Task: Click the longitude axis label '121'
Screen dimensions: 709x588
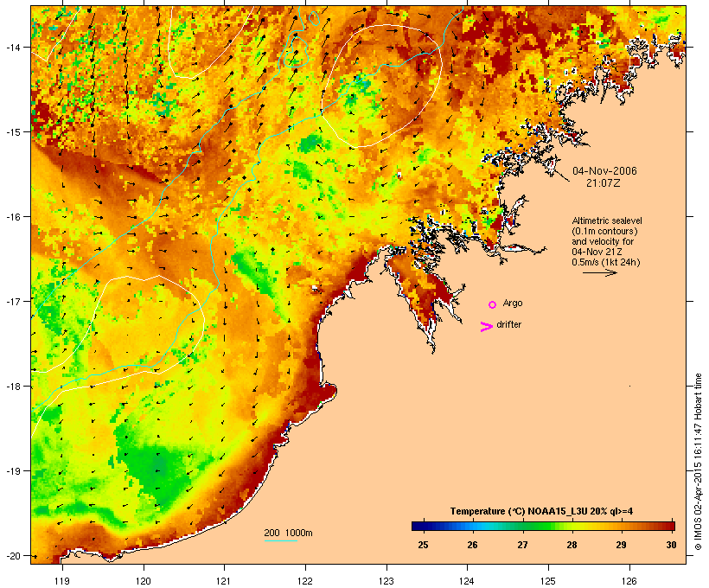Action: point(224,581)
